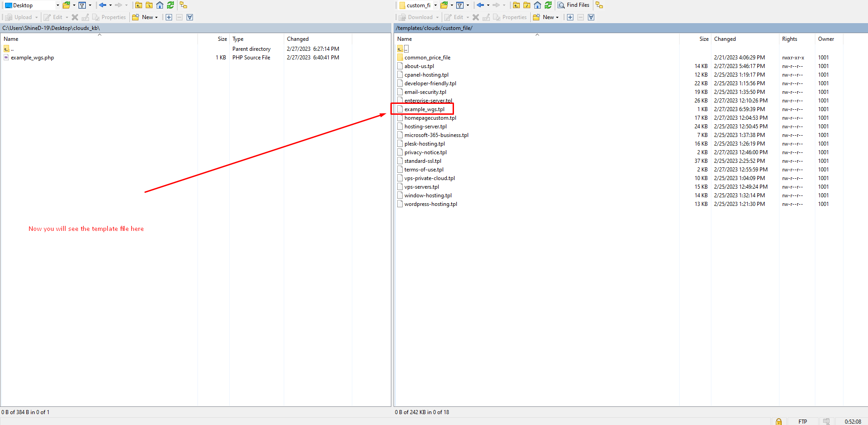
Task: Toggle the remote directory tree view
Action: point(599,5)
